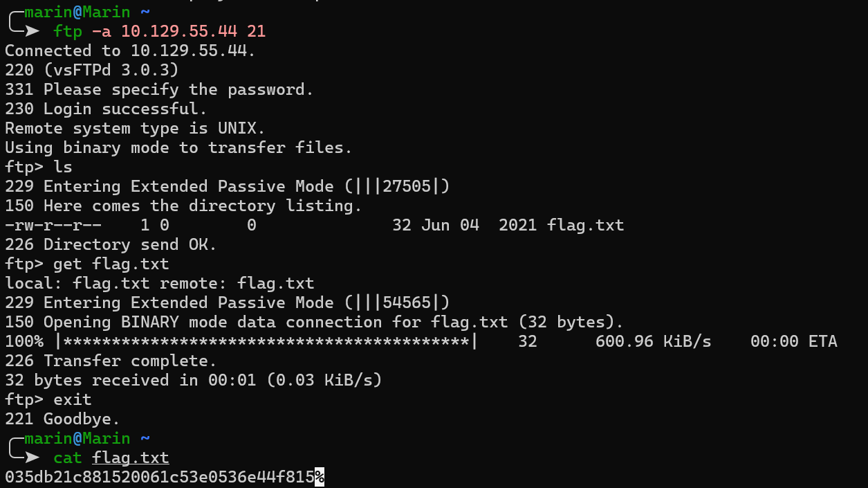Click the prompt arrow before the ftp command
Image resolution: width=868 pixels, height=488 pixels.
click(x=32, y=31)
